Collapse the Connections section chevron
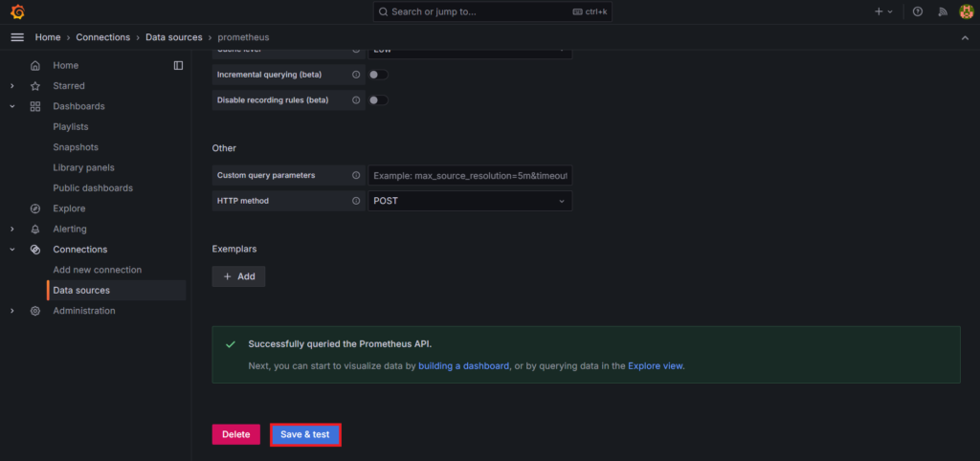Viewport: 980px width, 461px height. click(x=11, y=250)
